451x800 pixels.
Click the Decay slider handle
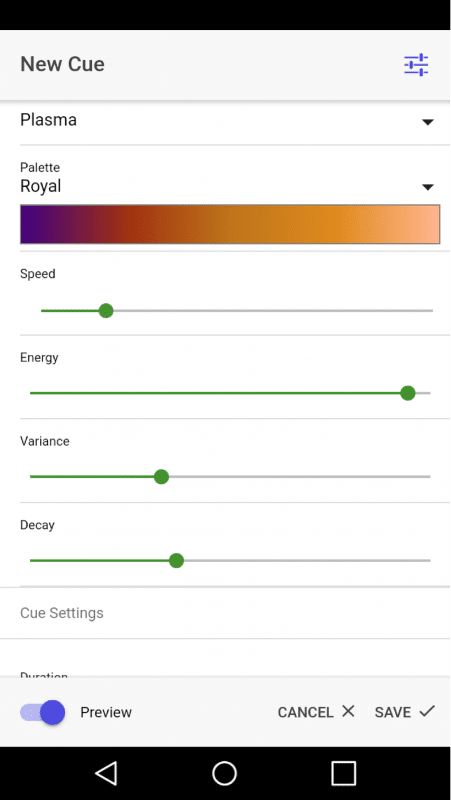176,561
